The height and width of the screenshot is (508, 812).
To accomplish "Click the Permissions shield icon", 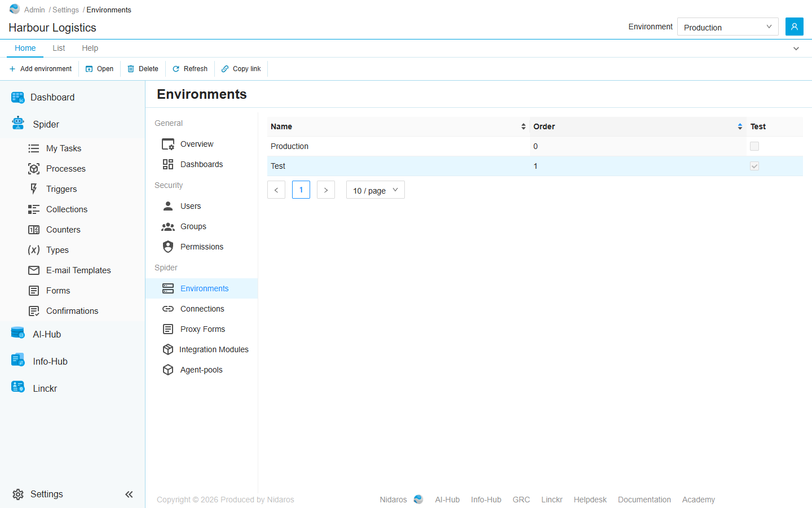I will point(168,247).
